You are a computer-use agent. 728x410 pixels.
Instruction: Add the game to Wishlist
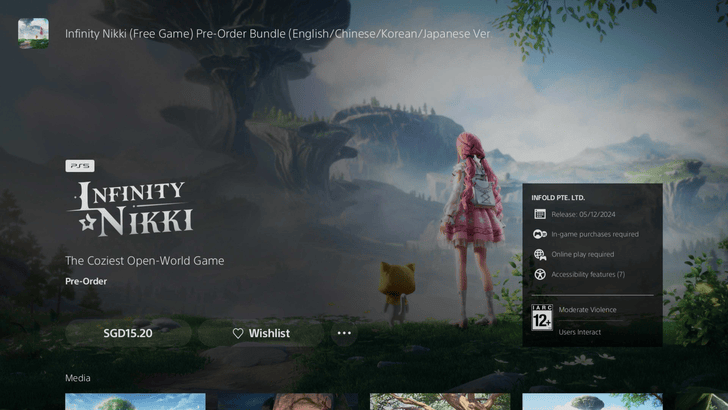[x=261, y=333]
